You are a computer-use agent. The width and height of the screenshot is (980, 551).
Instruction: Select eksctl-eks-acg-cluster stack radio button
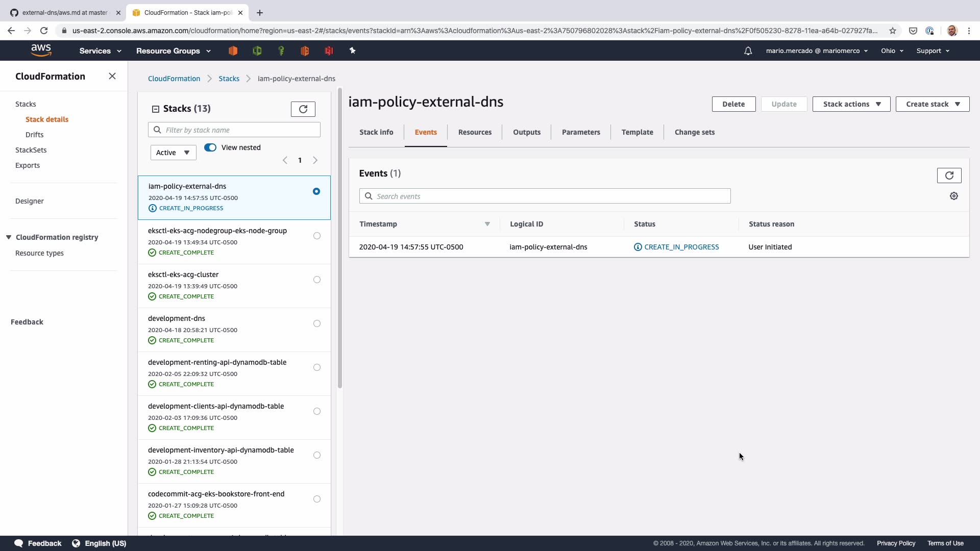pyautogui.click(x=317, y=280)
